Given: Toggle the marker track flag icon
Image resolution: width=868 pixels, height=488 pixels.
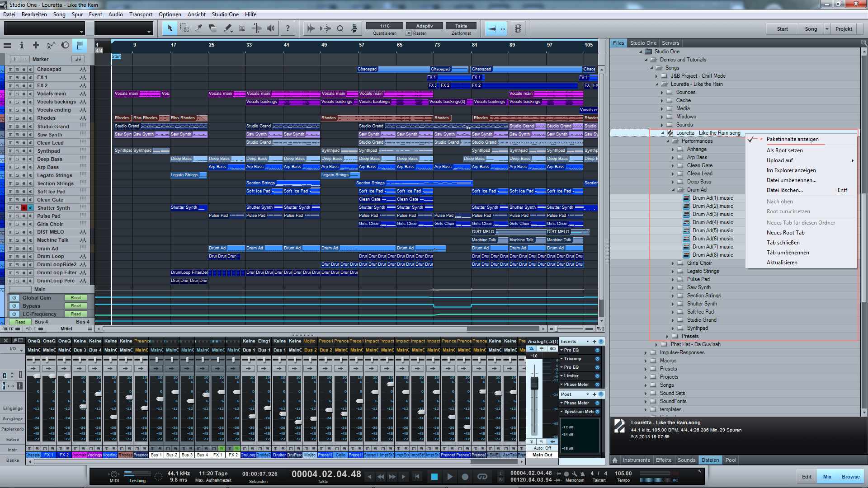Looking at the screenshot, I should pos(80,45).
